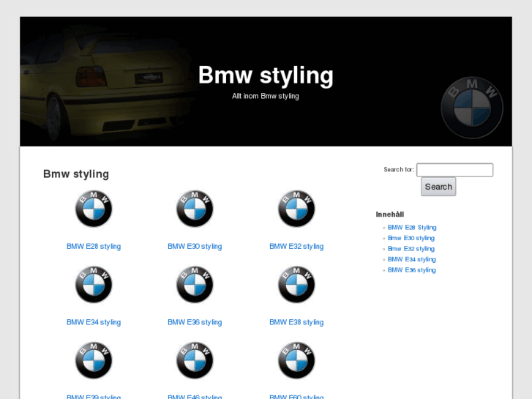
Task: Click the BMW logo above E39 styling
Action: click(94, 360)
